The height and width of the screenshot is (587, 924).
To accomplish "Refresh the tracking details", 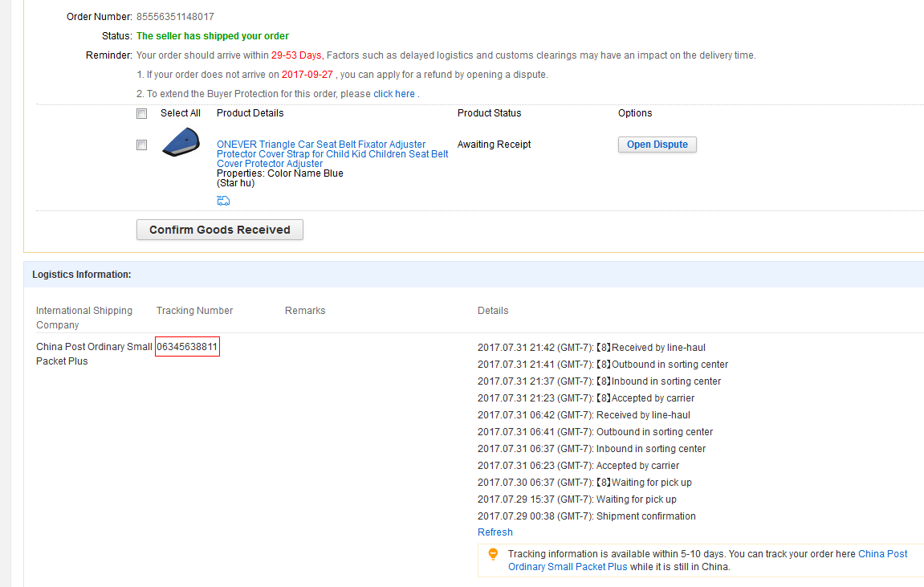I will click(495, 532).
